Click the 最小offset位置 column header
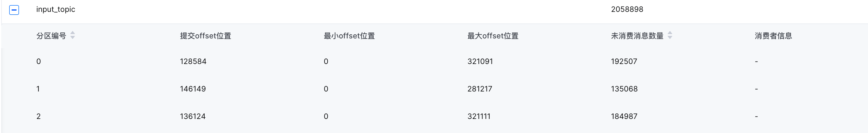Viewport: 868px width, 133px height. 349,36
